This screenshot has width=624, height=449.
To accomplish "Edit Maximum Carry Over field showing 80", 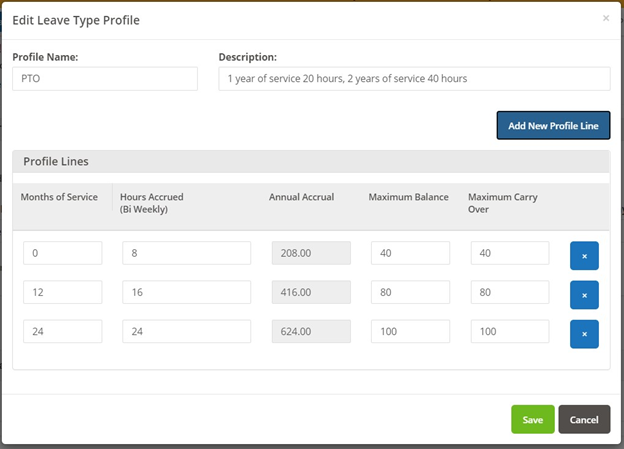I will (x=510, y=292).
